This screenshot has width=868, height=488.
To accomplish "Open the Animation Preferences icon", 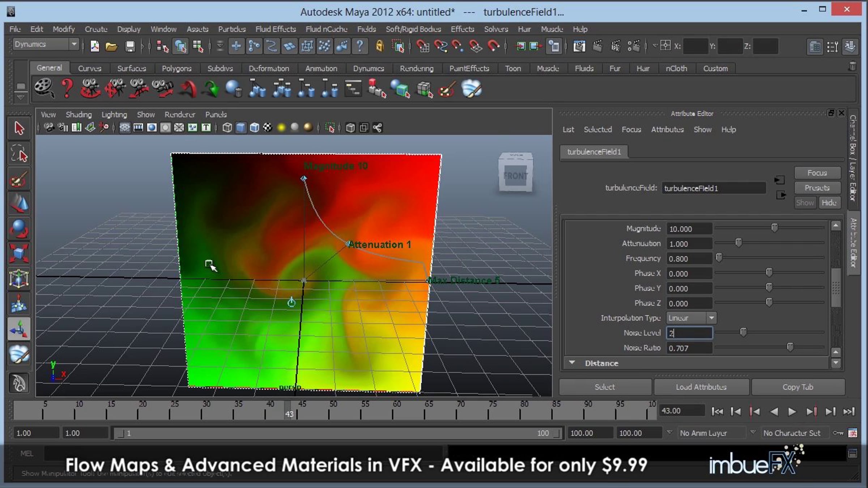I will (852, 433).
